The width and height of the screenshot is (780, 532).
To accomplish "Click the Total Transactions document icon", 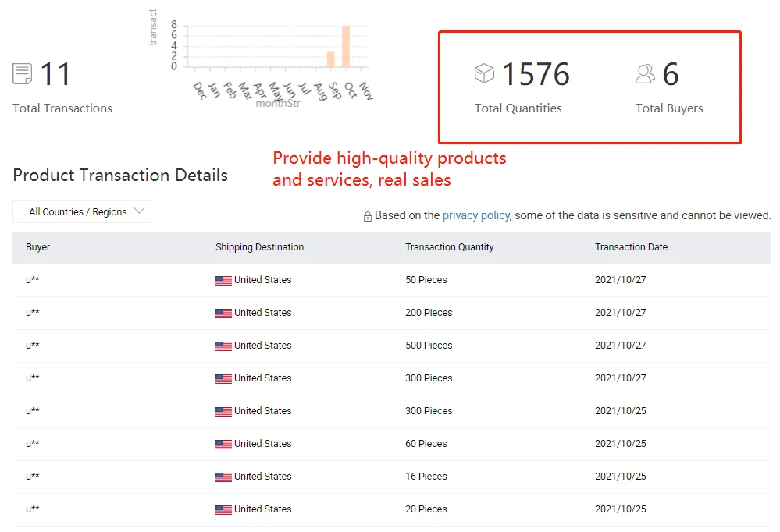I will click(23, 74).
